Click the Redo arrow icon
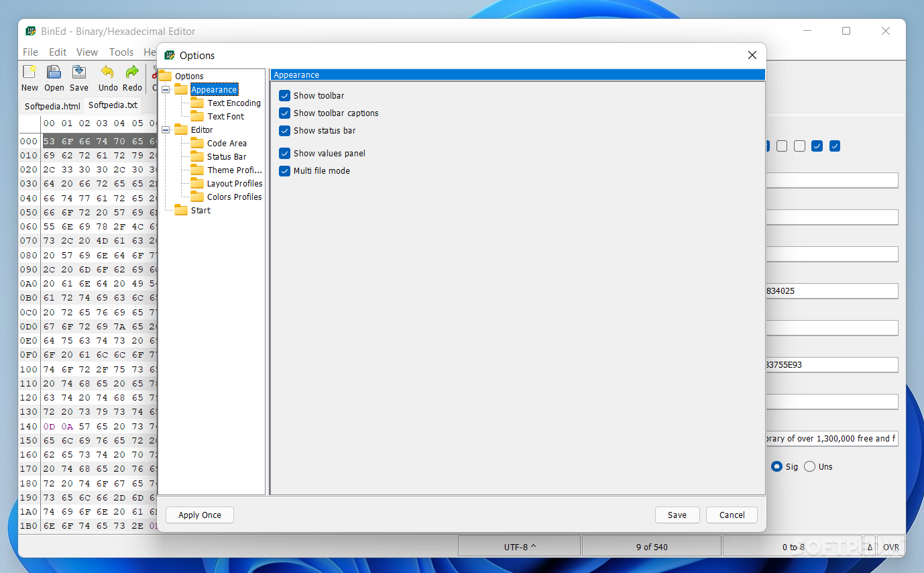 [132, 72]
